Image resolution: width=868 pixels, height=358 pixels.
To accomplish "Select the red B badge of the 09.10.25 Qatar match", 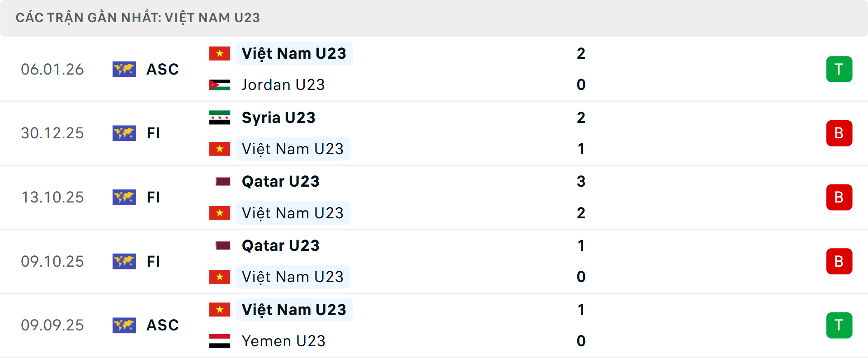I will click(x=840, y=261).
